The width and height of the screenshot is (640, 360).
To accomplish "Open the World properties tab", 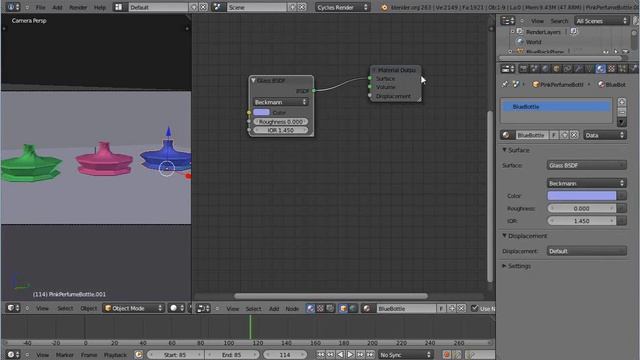I will 545,69.
